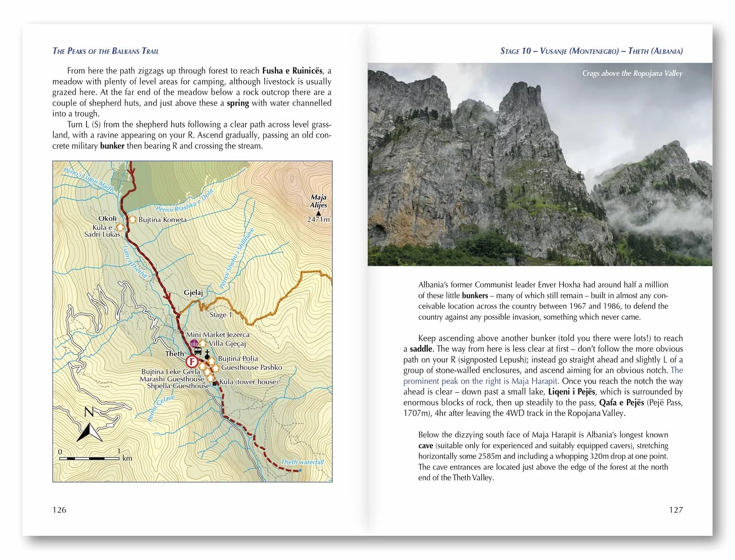Click the bold 'Qafa e Pejës' text
The height and width of the screenshot is (560, 735).
622,402
